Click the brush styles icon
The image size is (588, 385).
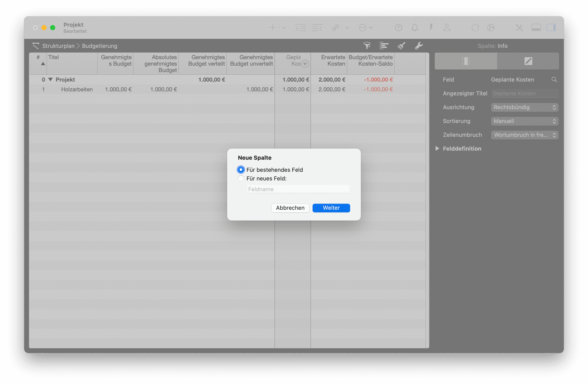coord(401,46)
